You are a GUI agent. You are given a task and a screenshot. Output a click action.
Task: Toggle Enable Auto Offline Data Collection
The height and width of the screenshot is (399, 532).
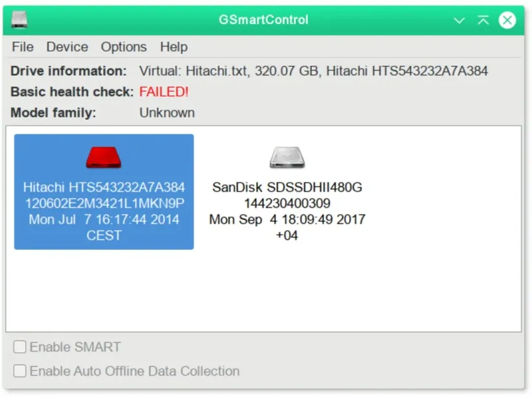20,371
